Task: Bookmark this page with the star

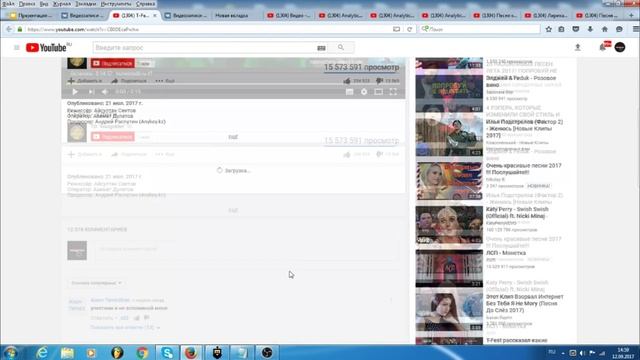Action: [x=549, y=29]
